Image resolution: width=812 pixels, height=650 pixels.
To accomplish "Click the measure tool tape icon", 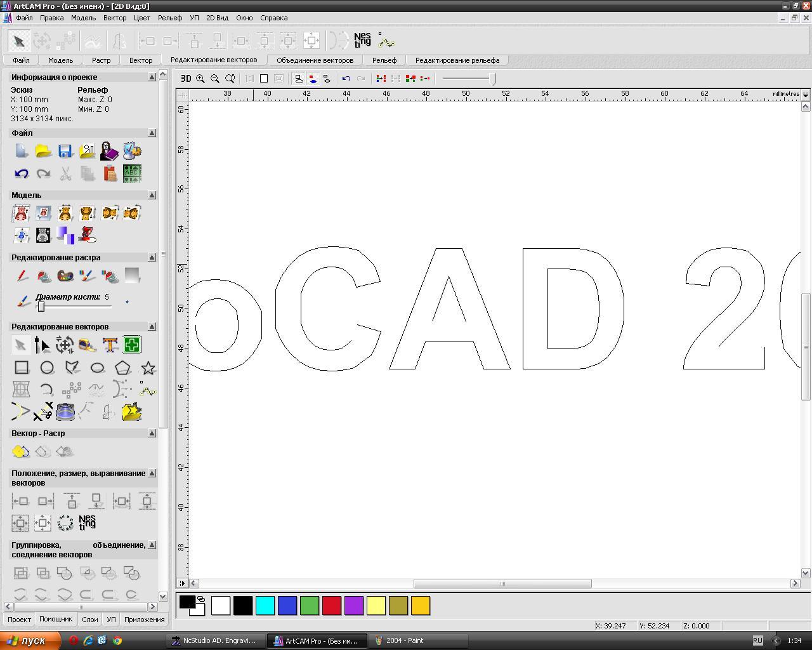I will click(88, 345).
